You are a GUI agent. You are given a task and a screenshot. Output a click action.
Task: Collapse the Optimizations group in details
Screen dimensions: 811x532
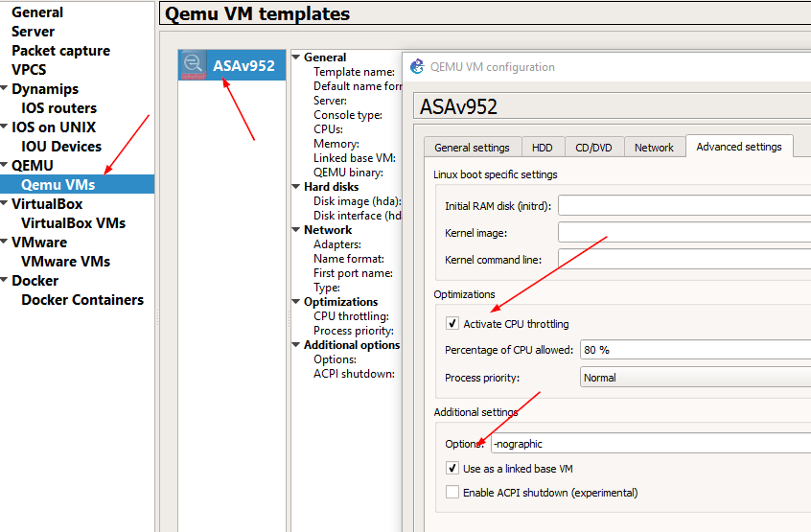tap(296, 301)
